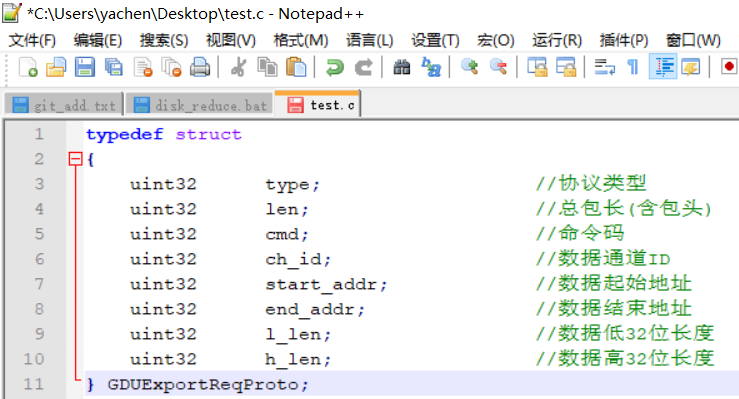The height and width of the screenshot is (399, 739).
Task: Open the 插件(P) menu
Action: click(624, 40)
